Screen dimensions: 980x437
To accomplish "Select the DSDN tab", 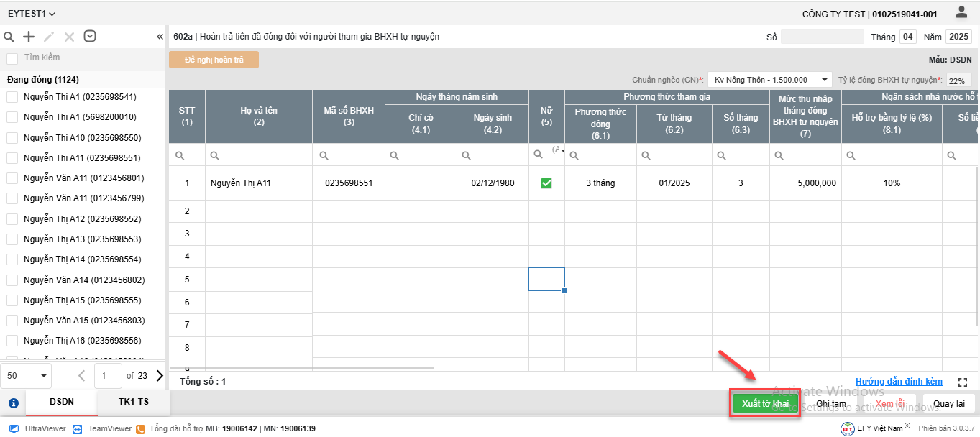I will click(x=61, y=402).
